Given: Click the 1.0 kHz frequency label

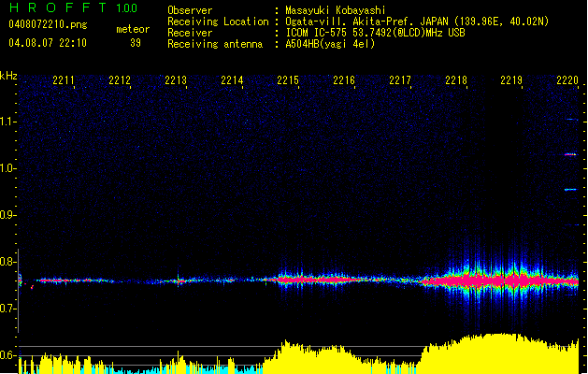Looking at the screenshot, I should tap(8, 168).
